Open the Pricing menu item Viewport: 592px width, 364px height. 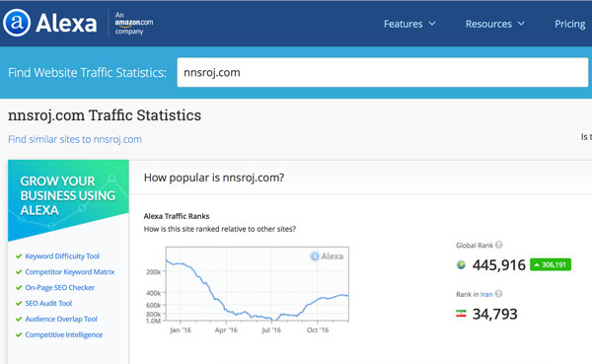tap(569, 24)
